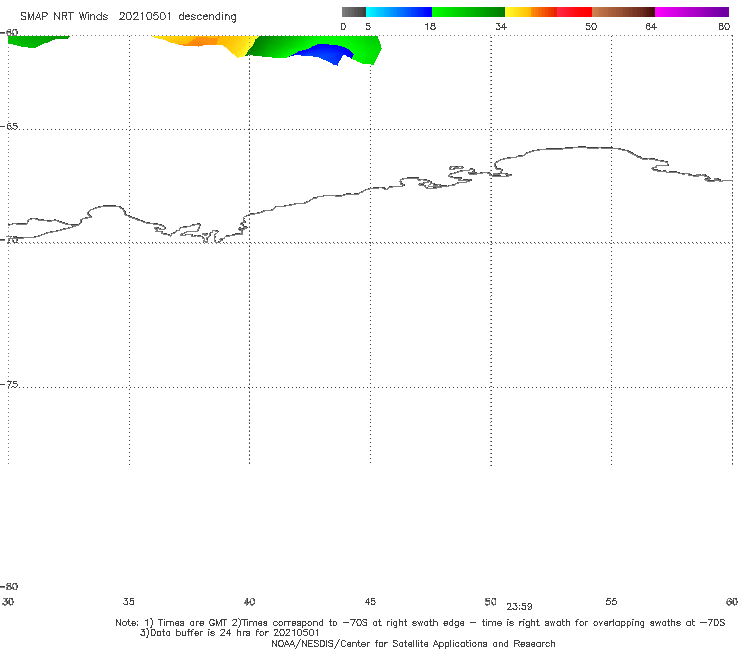Screen dimensions: 740x650
Task: Click the latitude axis label '-80'
Action: (9, 587)
